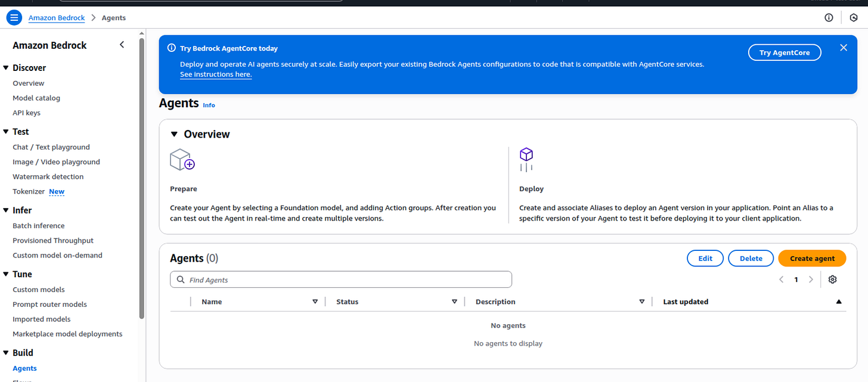Click the sidebar vertical scrollbar
Viewport: 868px width, 382px height.
(141, 178)
